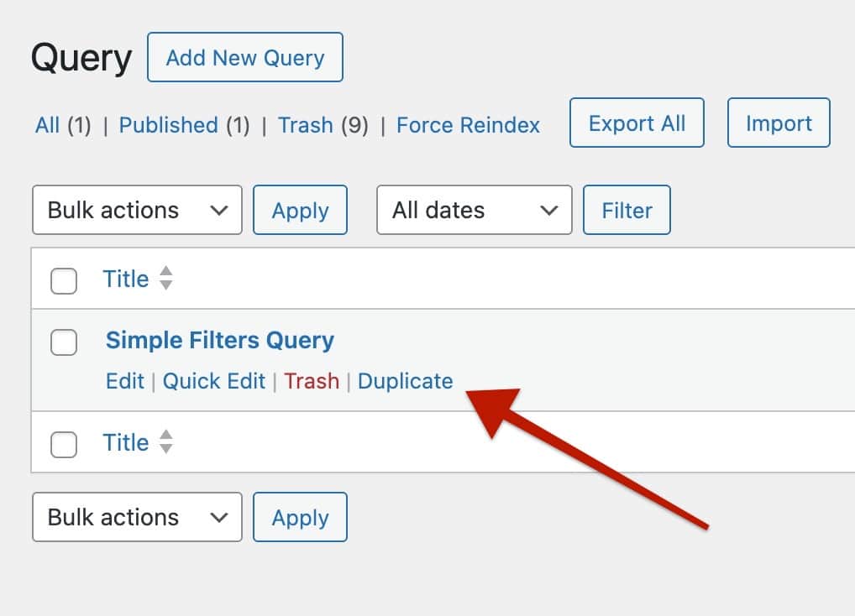Show only Published queries
Screen dimensions: 855x616
click(x=168, y=125)
